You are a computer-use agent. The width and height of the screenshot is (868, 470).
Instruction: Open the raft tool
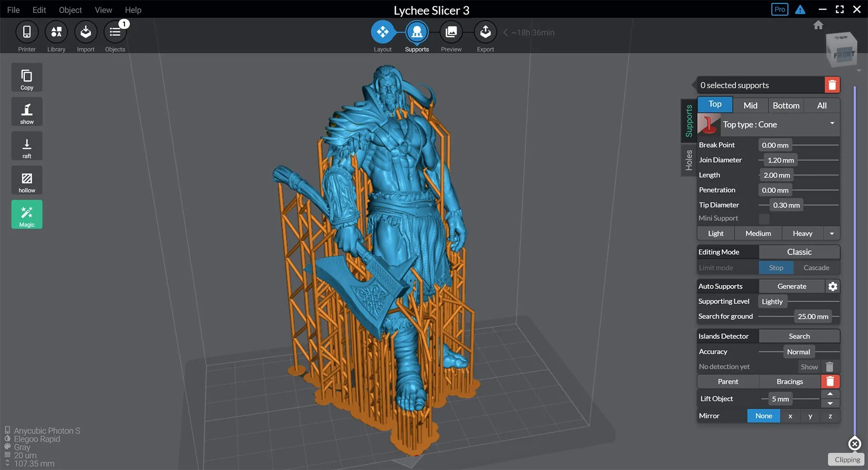[x=27, y=146]
